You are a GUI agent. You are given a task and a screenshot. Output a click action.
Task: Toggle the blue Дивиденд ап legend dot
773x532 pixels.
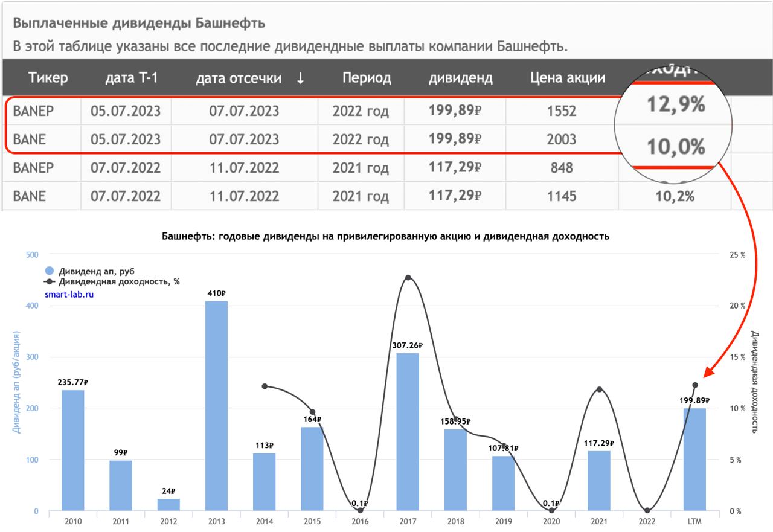click(x=50, y=271)
